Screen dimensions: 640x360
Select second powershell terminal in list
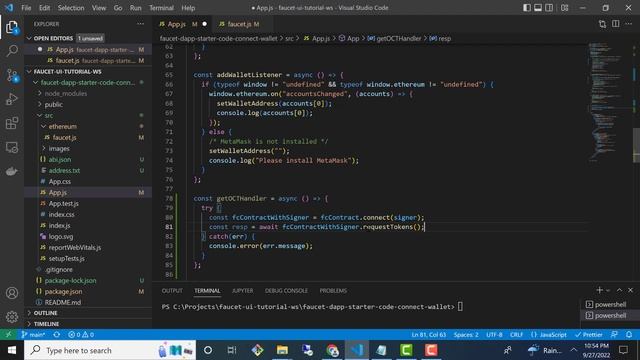(610, 316)
